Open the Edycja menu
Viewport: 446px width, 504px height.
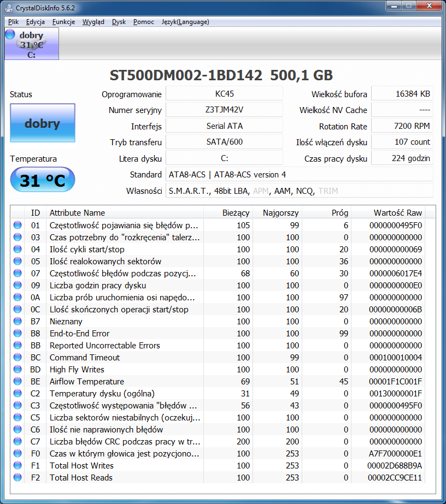pos(36,22)
